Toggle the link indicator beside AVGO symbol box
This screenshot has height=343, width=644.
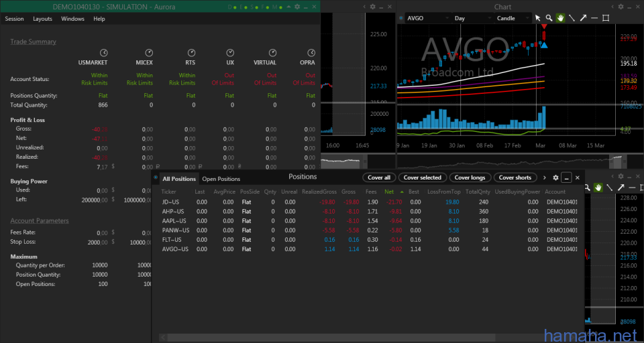(401, 18)
